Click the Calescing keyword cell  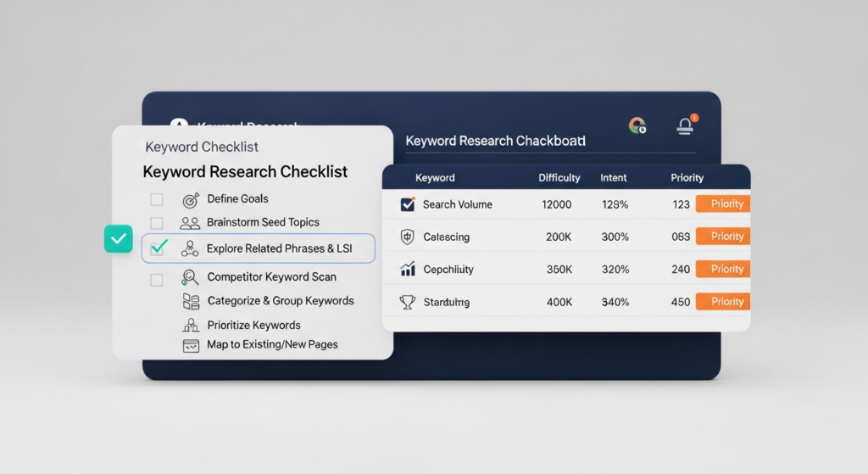point(446,237)
